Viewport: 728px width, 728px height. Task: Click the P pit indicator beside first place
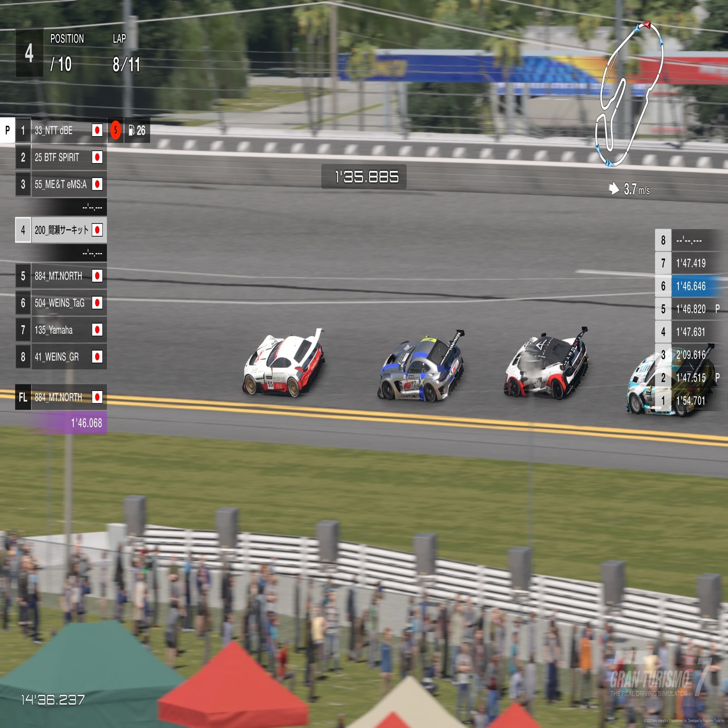click(x=7, y=130)
